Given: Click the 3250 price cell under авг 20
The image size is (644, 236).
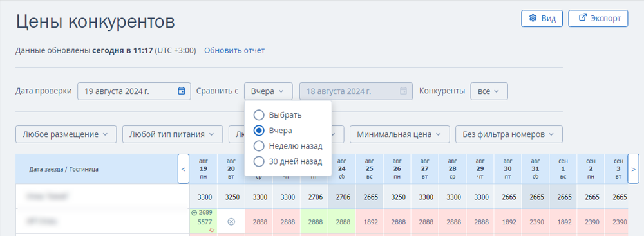Looking at the screenshot, I should (231, 197).
